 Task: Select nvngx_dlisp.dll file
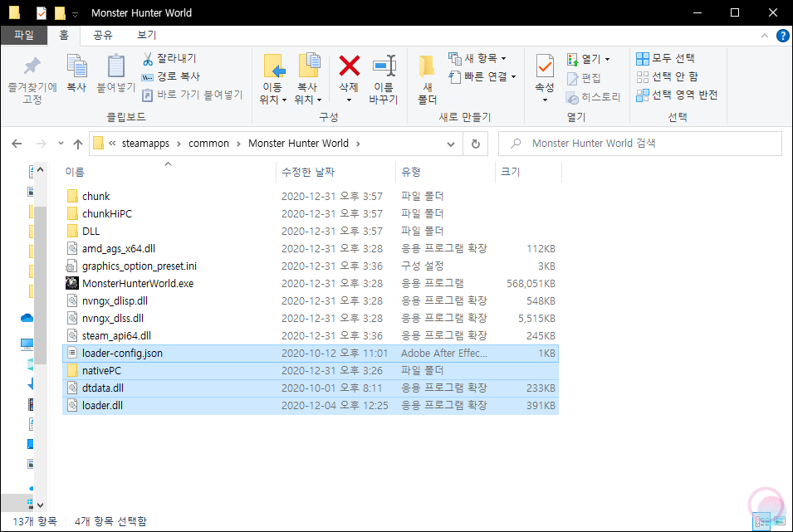pos(311,301)
